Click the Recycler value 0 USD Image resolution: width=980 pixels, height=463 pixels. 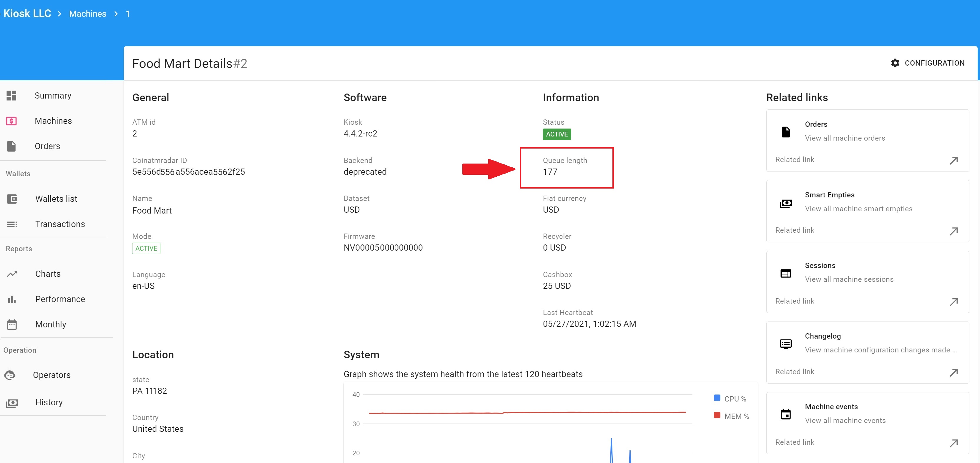click(554, 248)
